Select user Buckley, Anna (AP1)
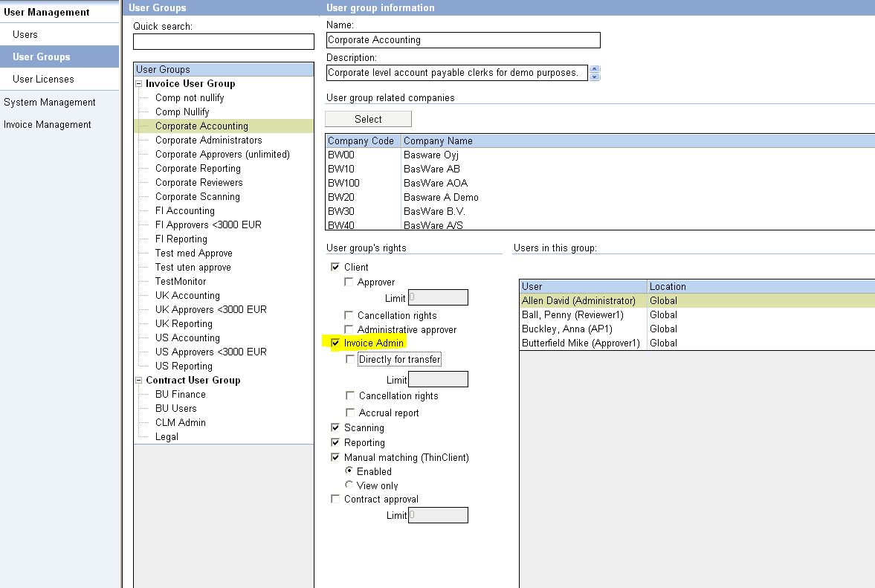875x588 pixels. tap(697, 329)
